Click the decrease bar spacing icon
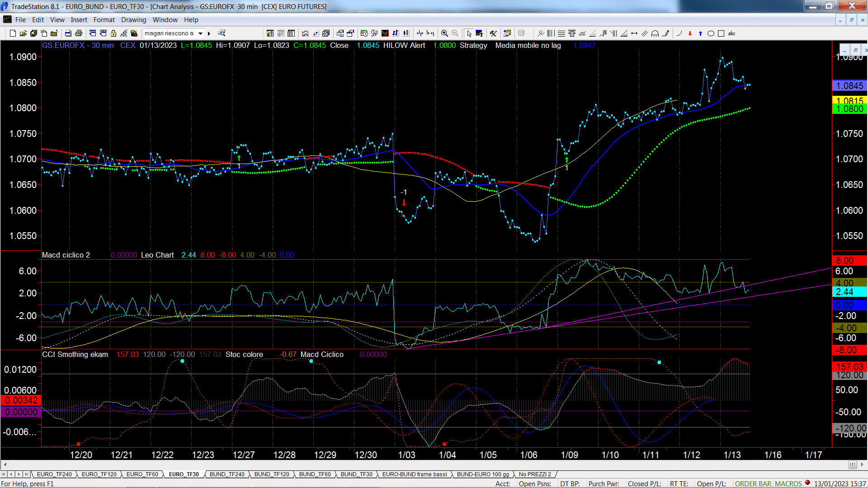 pos(420,33)
